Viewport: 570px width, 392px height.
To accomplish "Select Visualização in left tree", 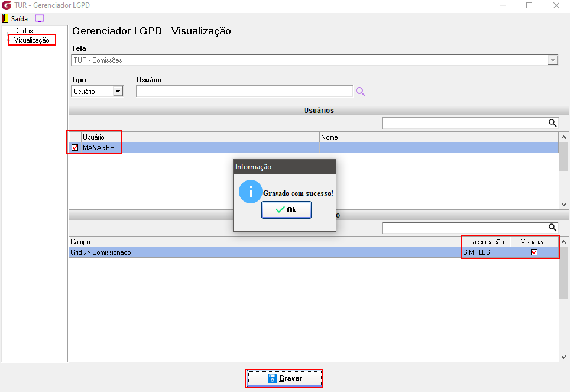I will pos(31,40).
